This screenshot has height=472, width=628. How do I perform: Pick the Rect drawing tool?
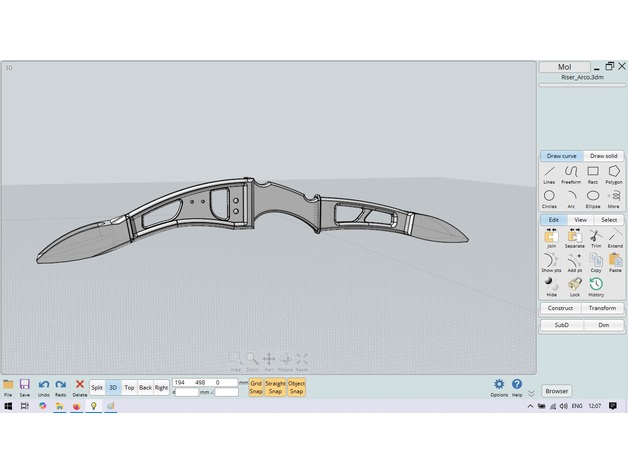point(593,173)
